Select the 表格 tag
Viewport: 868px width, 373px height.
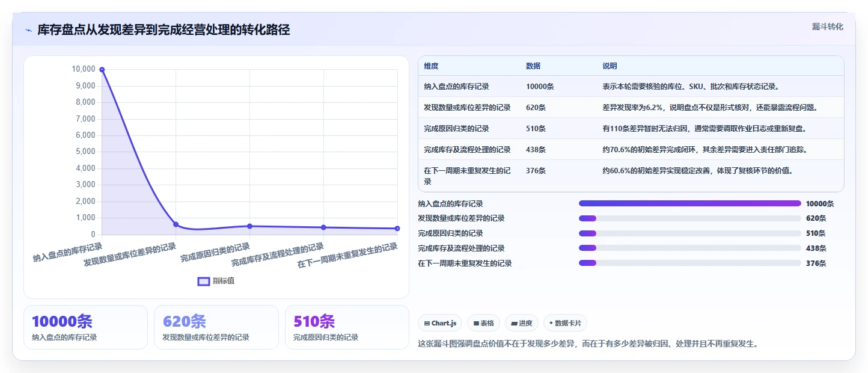coord(483,323)
